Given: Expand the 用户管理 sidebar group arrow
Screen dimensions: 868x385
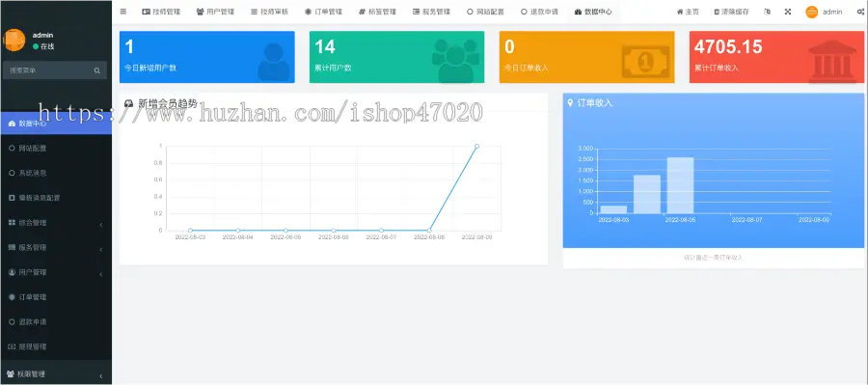Looking at the screenshot, I should (x=101, y=274).
